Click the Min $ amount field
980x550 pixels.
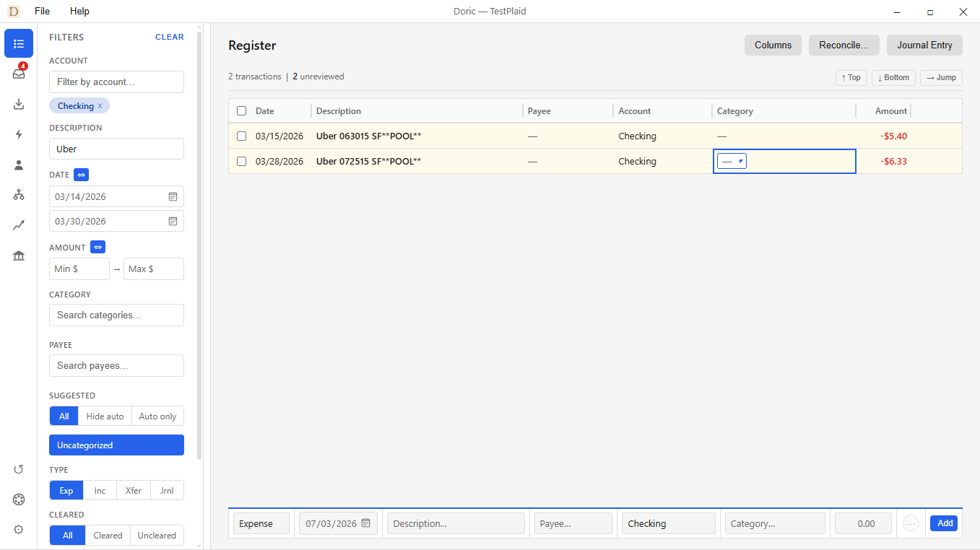(x=79, y=269)
